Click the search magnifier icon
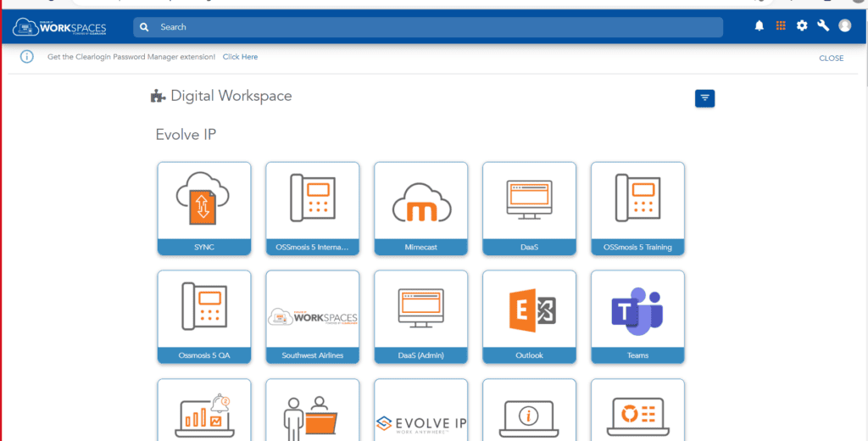 [144, 27]
